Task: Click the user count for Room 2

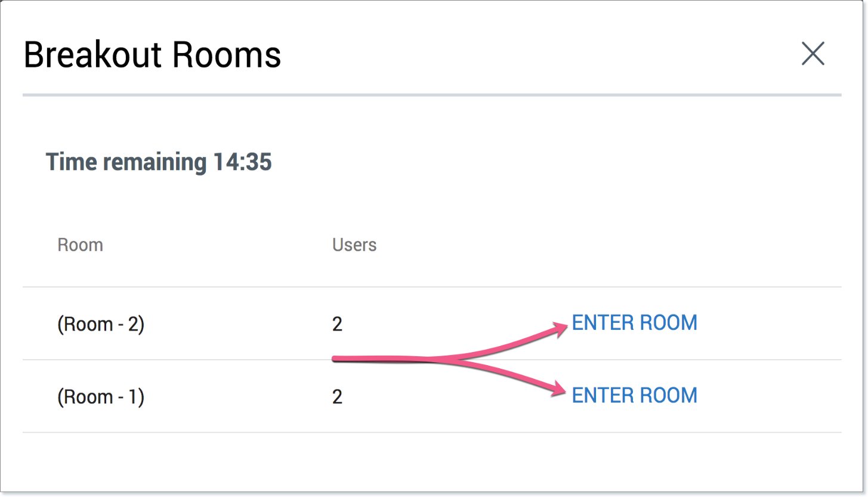Action: (x=338, y=324)
